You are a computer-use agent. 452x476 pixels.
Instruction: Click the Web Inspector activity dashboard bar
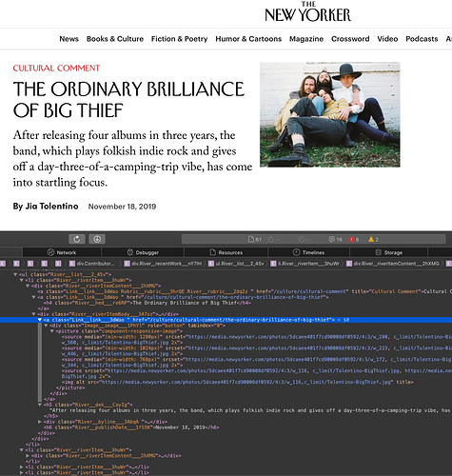pos(314,239)
